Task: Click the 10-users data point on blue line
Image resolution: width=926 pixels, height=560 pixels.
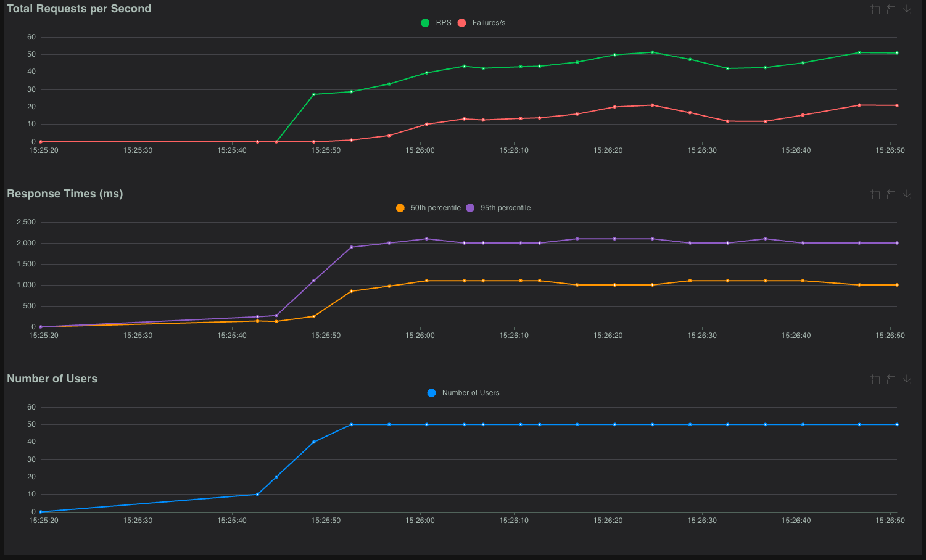Action: point(257,494)
